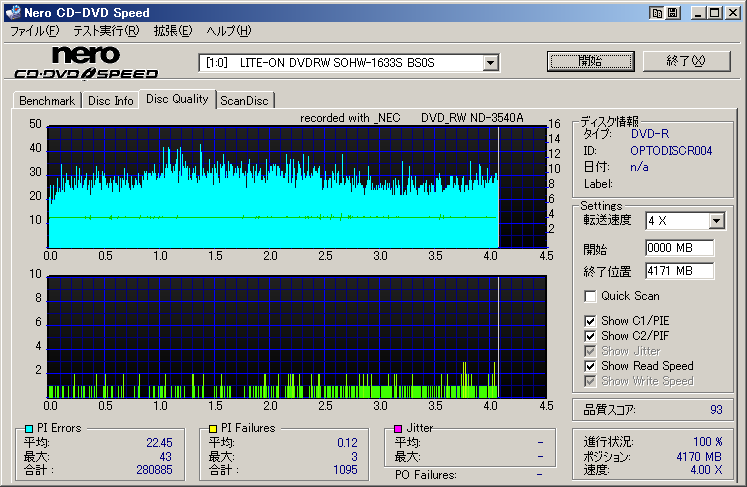Image resolution: width=747 pixels, height=487 pixels.
Task: Click the Label: field text
Action: pos(598,184)
